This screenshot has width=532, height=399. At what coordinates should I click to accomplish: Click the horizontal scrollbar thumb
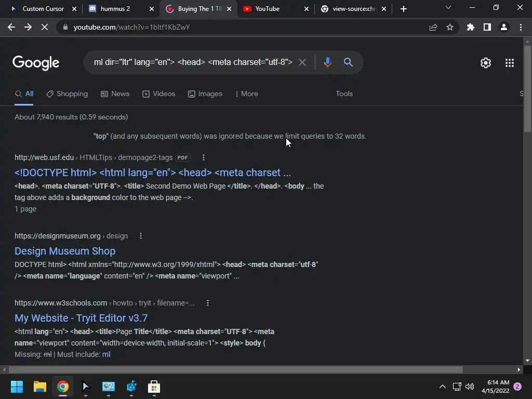[x=236, y=369]
